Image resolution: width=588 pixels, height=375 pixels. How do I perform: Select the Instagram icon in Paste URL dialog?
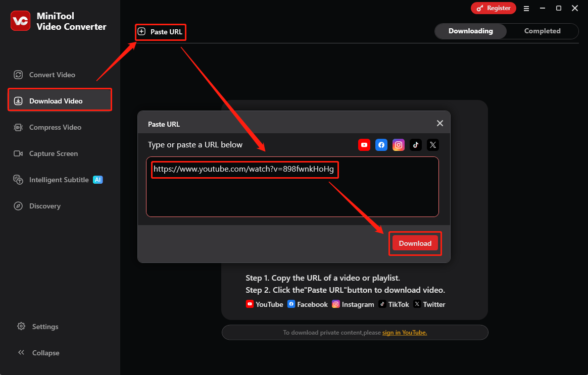coord(399,145)
